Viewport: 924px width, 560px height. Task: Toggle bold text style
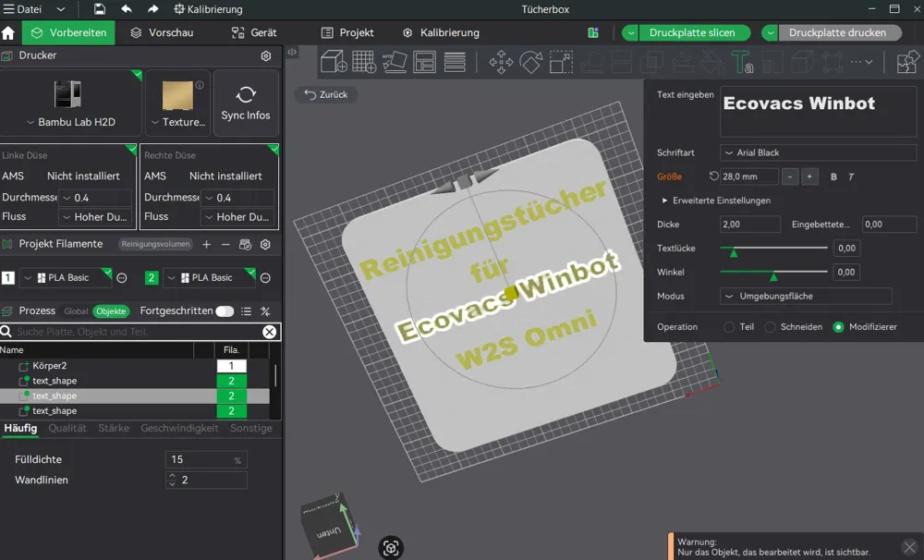click(833, 177)
